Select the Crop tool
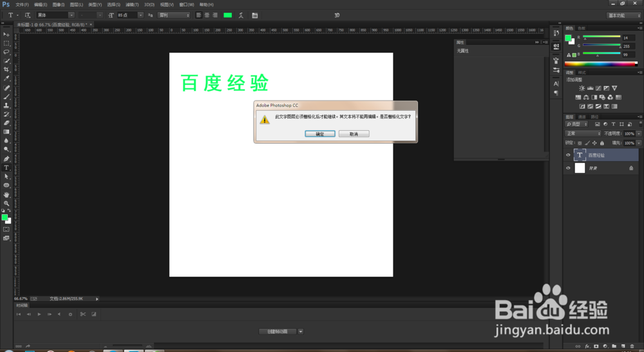Viewport: 644px width, 352px height. (6, 70)
